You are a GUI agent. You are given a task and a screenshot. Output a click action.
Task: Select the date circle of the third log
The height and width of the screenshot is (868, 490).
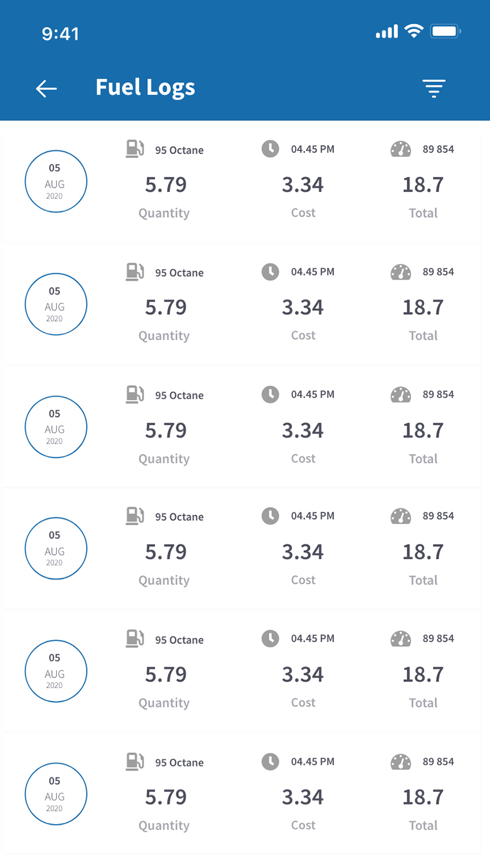(x=55, y=427)
